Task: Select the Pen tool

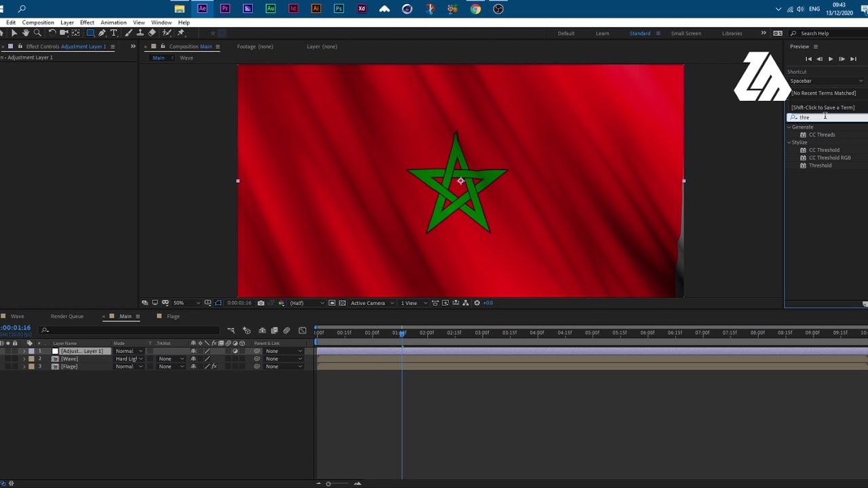Action: click(x=102, y=33)
